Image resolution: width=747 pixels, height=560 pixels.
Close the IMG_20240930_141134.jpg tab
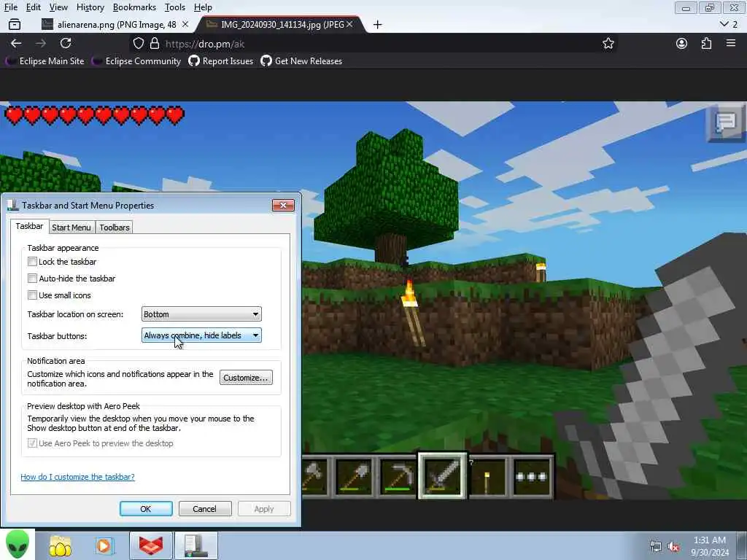[x=349, y=24]
